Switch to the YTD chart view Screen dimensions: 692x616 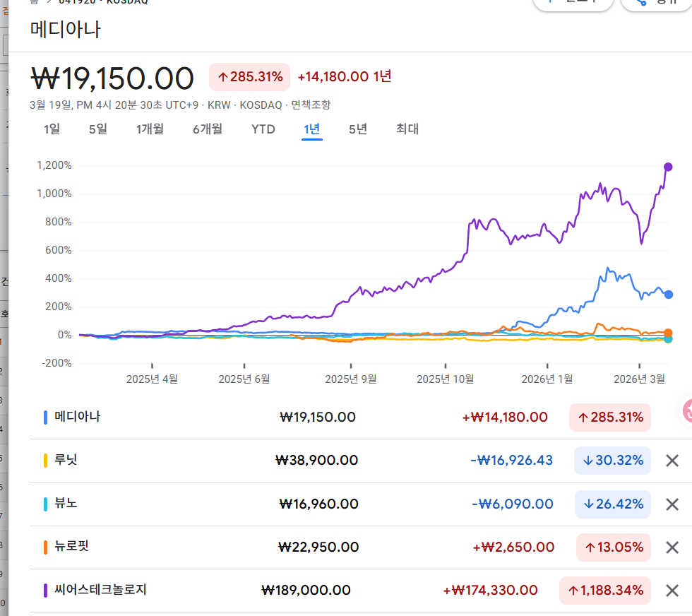pyautogui.click(x=263, y=129)
